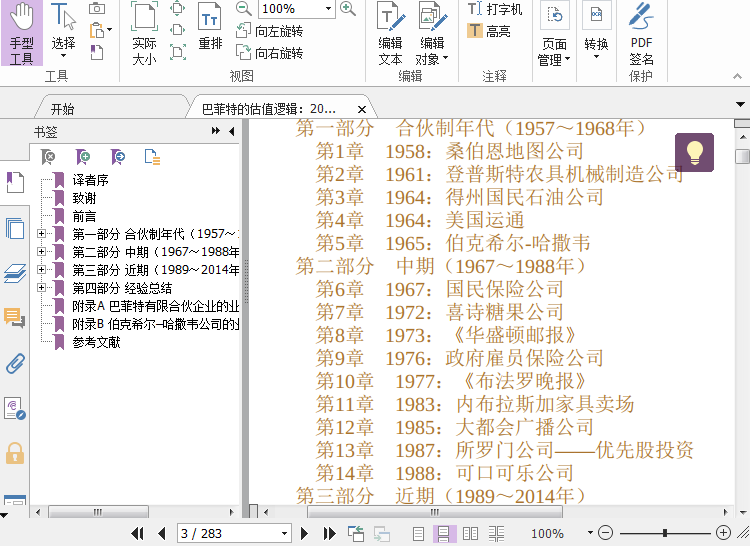Expand the 第四部分 经验总结 bookmark
The height and width of the screenshot is (546, 750).
pos(42,288)
